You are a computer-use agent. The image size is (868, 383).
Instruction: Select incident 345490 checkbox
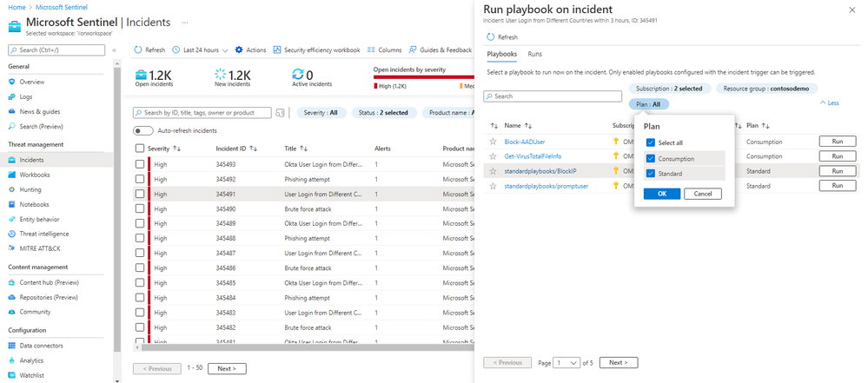140,209
